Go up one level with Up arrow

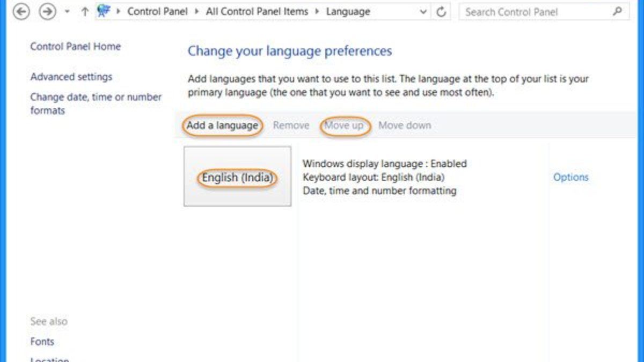[85, 12]
